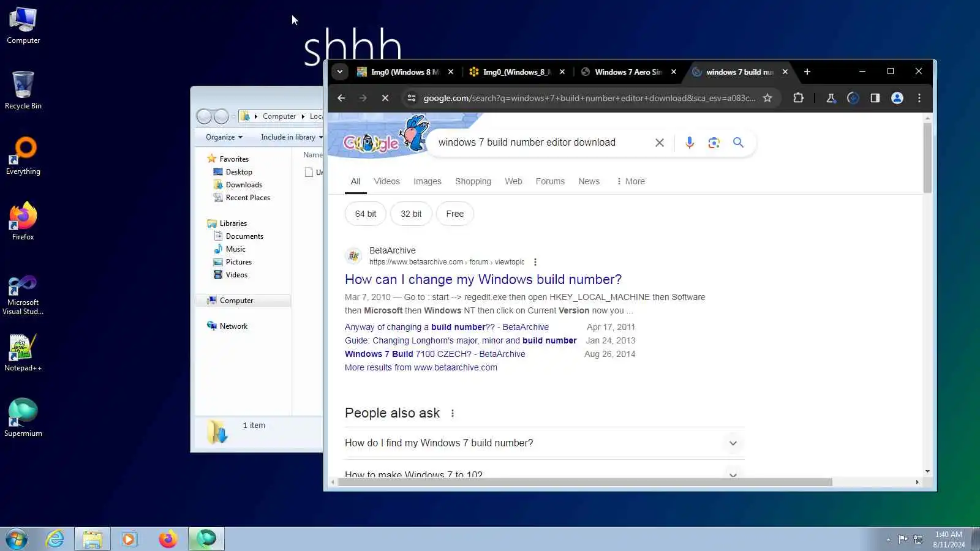
Task: Switch to Supermium in the taskbar
Action: click(x=206, y=539)
